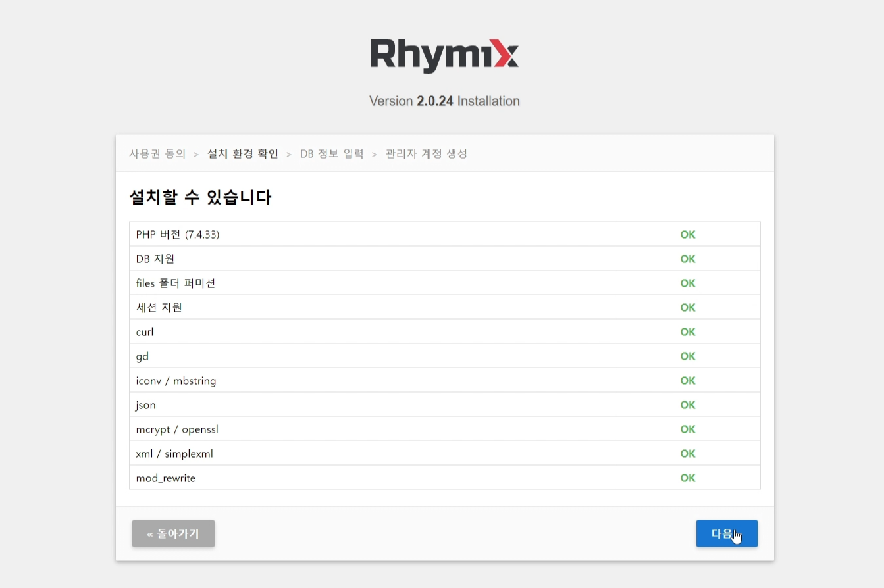
Task: Click the OK status for PHP 버전
Action: tap(688, 235)
